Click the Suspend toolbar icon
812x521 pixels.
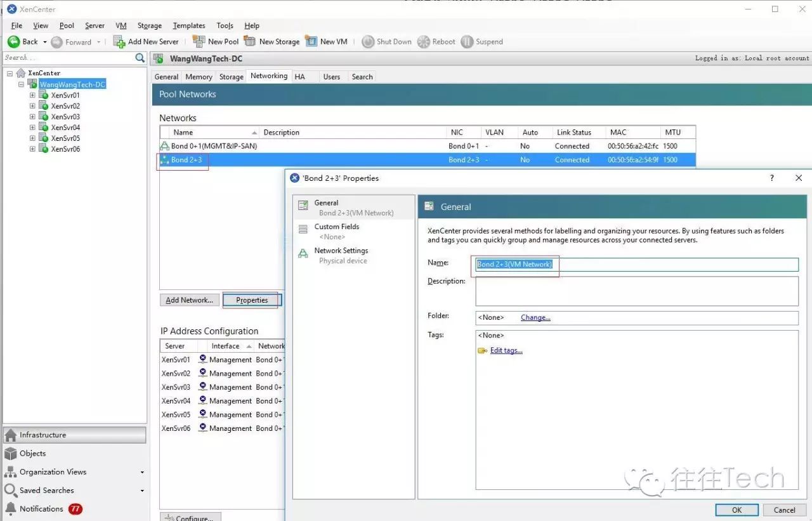[x=467, y=41]
